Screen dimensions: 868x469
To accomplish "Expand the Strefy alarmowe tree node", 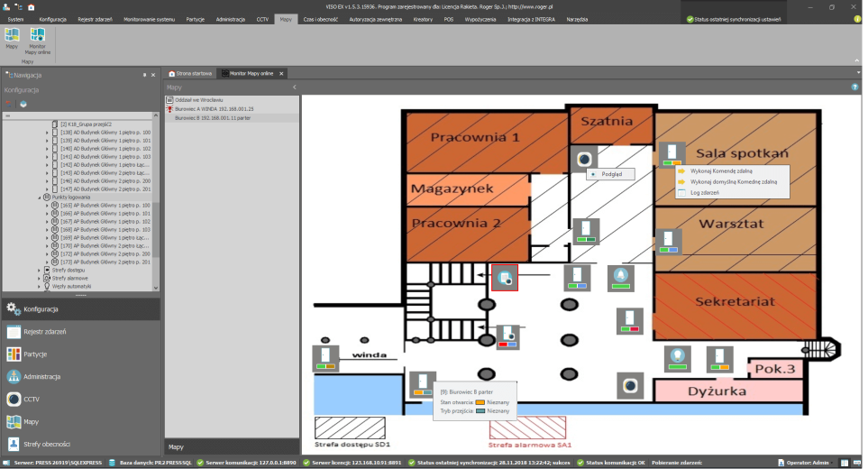I will (x=40, y=278).
